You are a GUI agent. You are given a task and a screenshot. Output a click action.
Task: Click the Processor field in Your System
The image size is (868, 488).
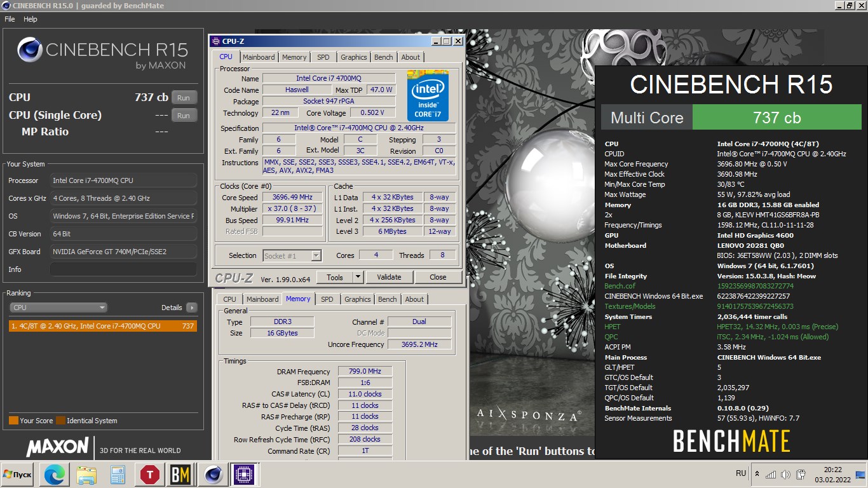(x=123, y=180)
